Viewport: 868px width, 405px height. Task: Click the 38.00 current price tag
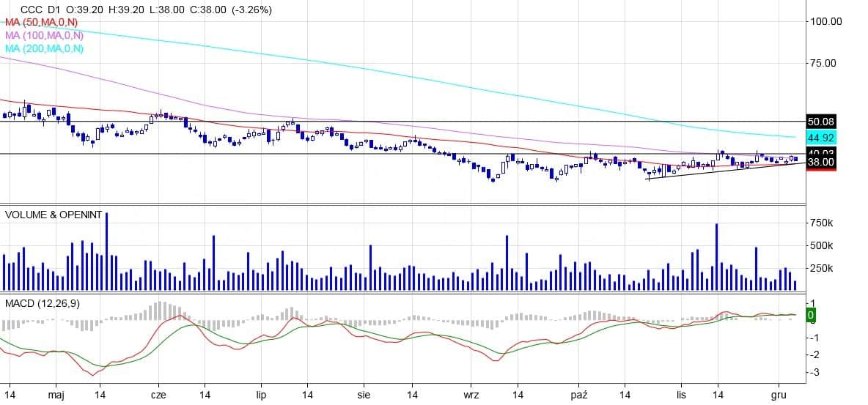pyautogui.click(x=821, y=163)
